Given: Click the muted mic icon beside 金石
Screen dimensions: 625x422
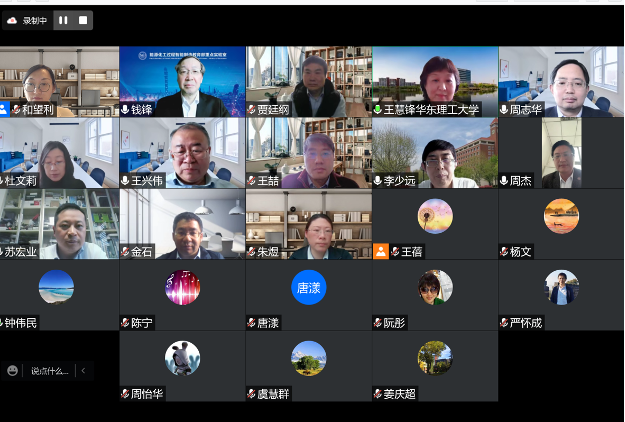Looking at the screenshot, I should 125,251.
